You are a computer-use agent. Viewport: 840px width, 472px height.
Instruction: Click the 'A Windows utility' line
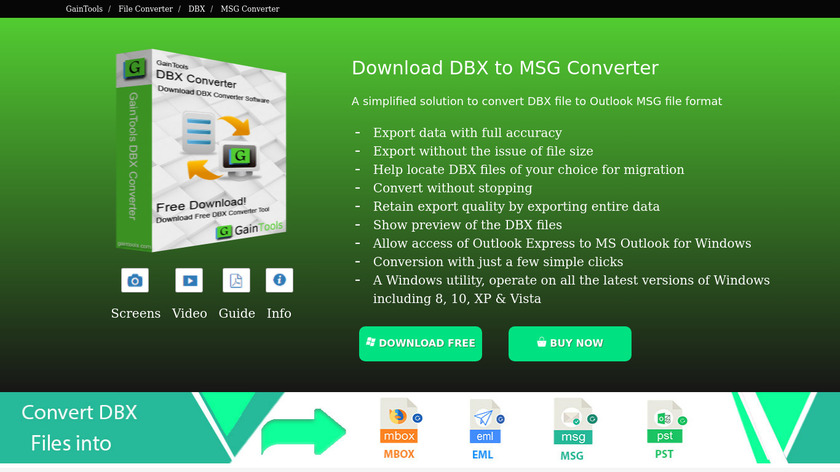(572, 289)
